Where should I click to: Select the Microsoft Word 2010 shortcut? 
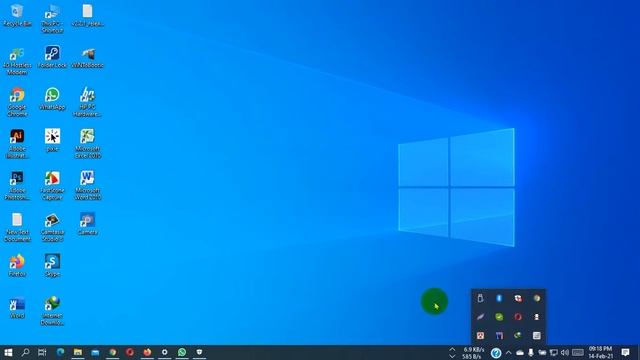pyautogui.click(x=87, y=186)
